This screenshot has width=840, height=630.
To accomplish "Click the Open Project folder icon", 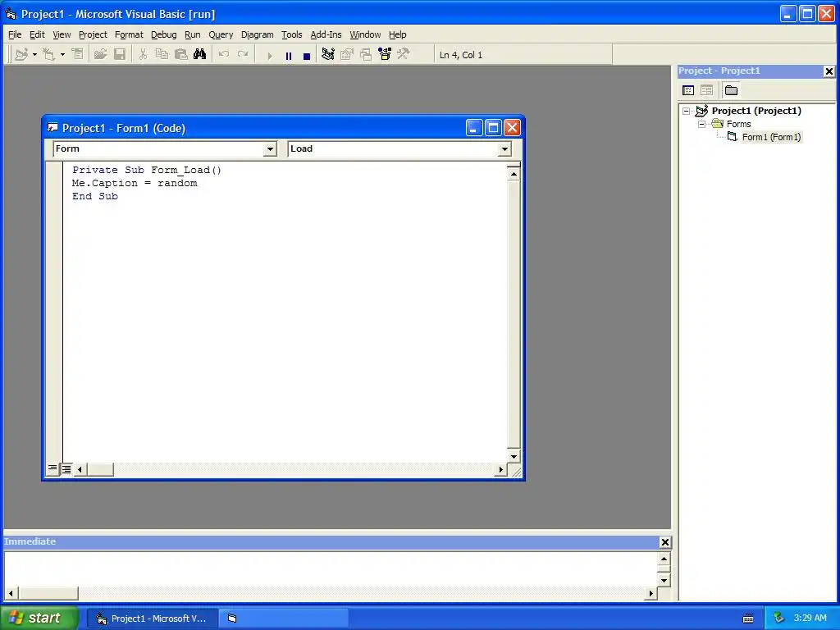I will [100, 55].
